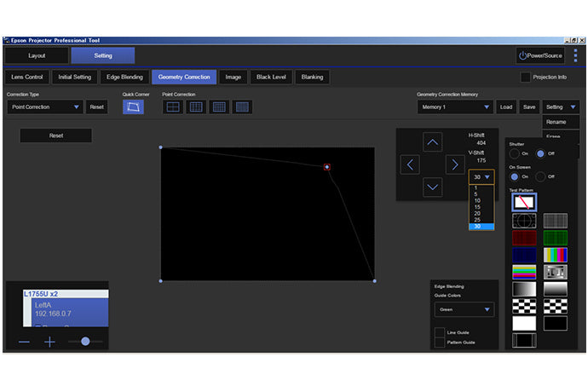Open the Power/Source control

click(x=540, y=55)
